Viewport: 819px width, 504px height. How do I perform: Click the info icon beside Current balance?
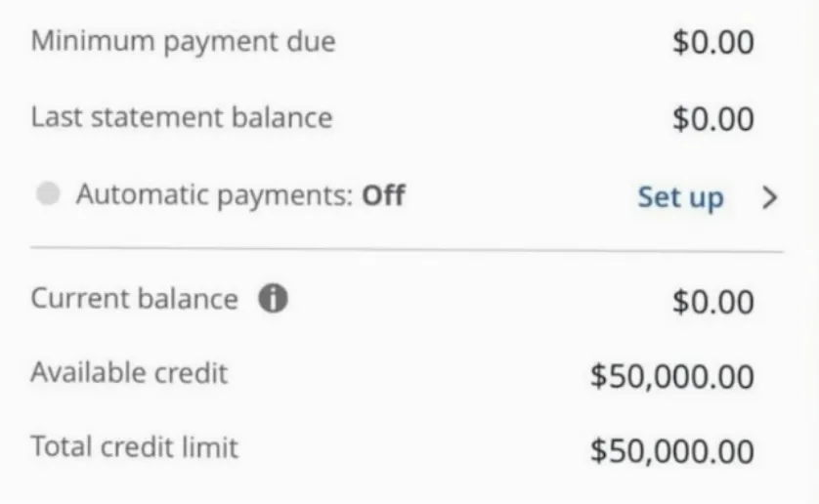274,299
